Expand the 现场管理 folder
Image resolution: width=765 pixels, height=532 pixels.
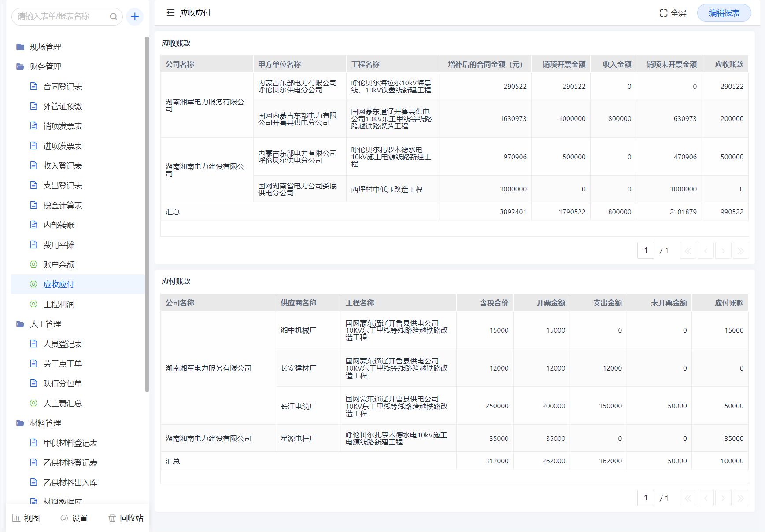click(45, 47)
